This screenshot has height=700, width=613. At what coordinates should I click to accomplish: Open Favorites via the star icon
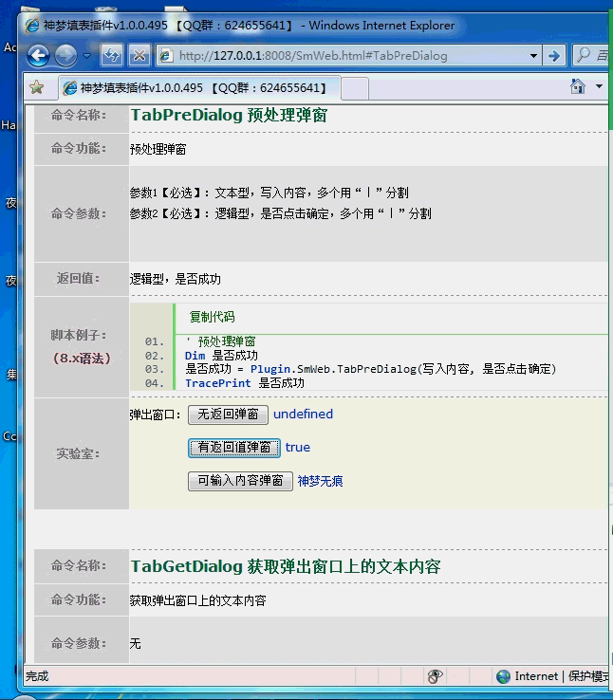[36, 87]
